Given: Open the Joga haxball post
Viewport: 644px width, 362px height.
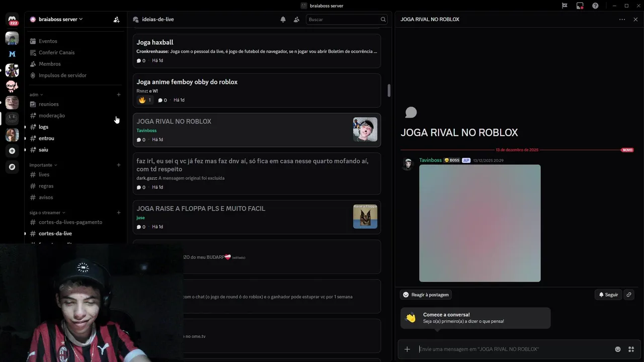Looking at the screenshot, I should click(257, 51).
